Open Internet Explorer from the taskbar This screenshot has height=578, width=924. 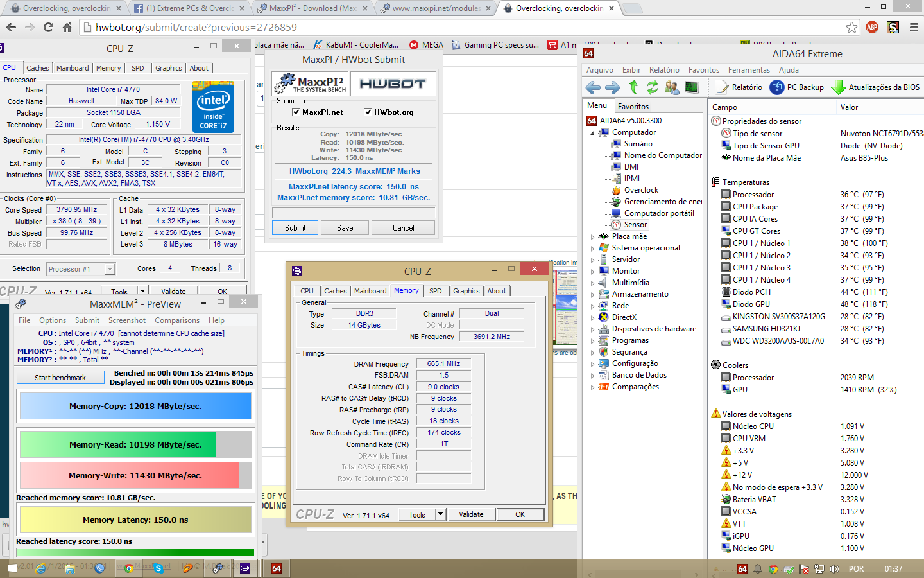(41, 568)
